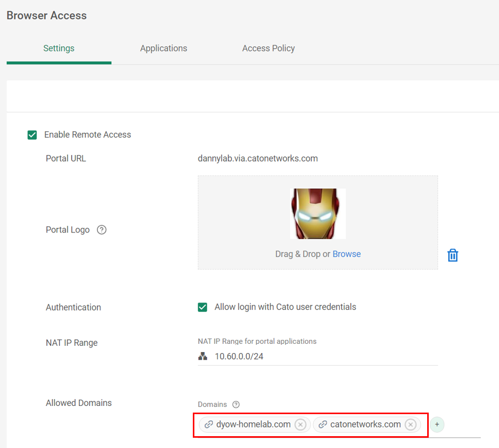Remove the catonetworks.com domain chip
The width and height of the screenshot is (499, 448).
[411, 424]
